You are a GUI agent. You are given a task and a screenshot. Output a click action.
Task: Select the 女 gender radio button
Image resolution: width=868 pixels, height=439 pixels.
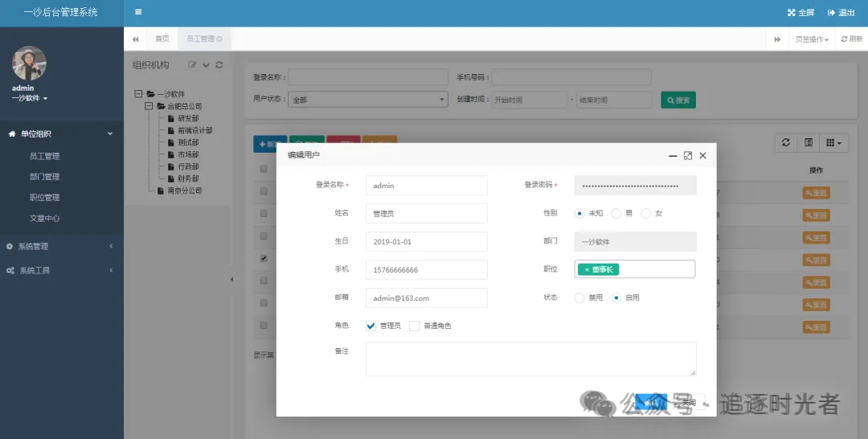[645, 213]
